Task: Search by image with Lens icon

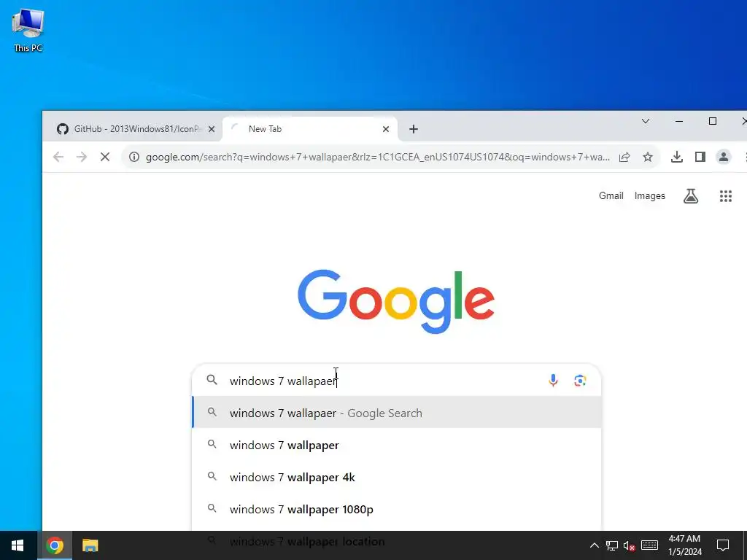Action: click(x=580, y=381)
